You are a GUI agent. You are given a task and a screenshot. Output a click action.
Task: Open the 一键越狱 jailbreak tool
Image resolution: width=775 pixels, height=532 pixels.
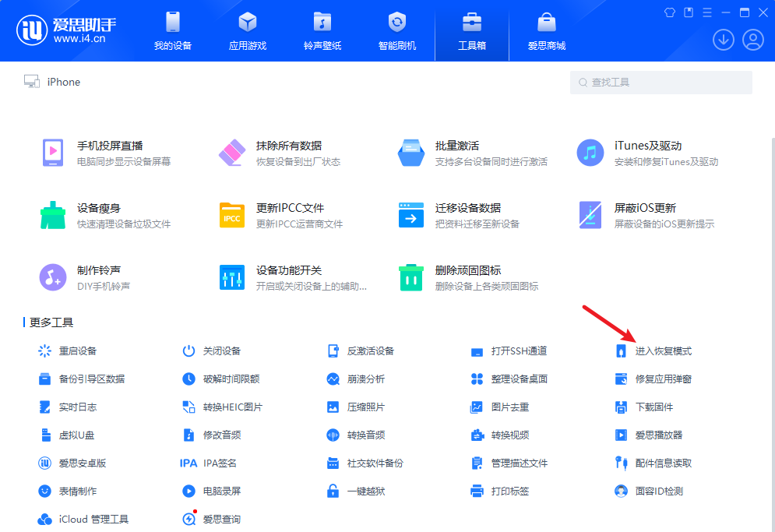coord(365,491)
